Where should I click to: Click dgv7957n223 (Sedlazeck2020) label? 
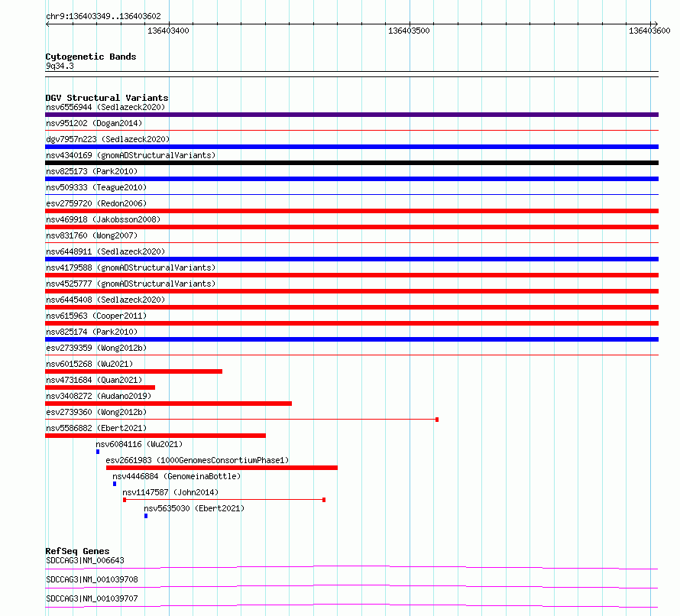108,139
